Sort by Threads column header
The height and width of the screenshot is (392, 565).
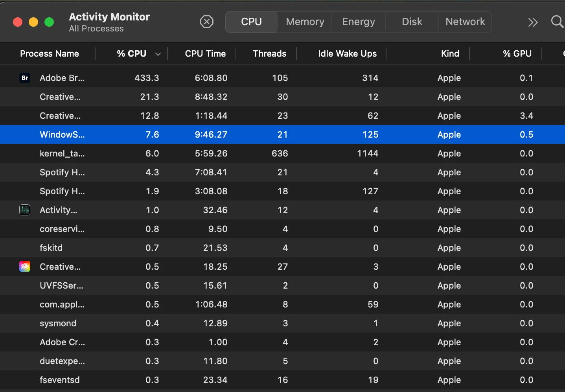(x=270, y=53)
